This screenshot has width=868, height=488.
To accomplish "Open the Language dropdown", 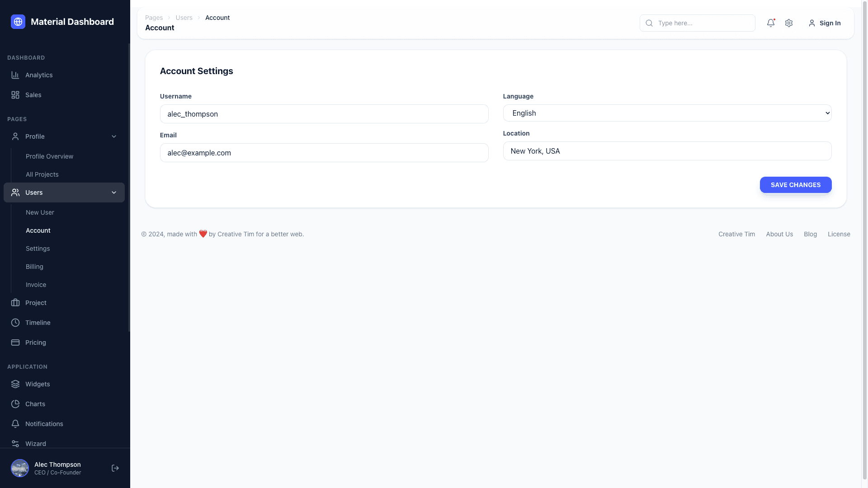I will [667, 113].
